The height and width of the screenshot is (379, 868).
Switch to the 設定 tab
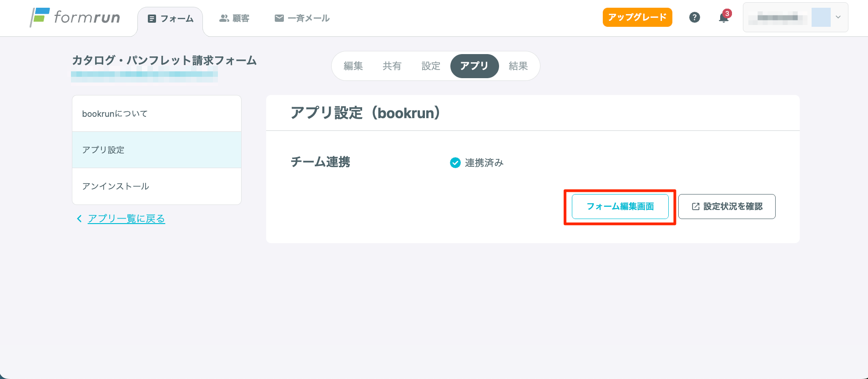[x=431, y=66]
